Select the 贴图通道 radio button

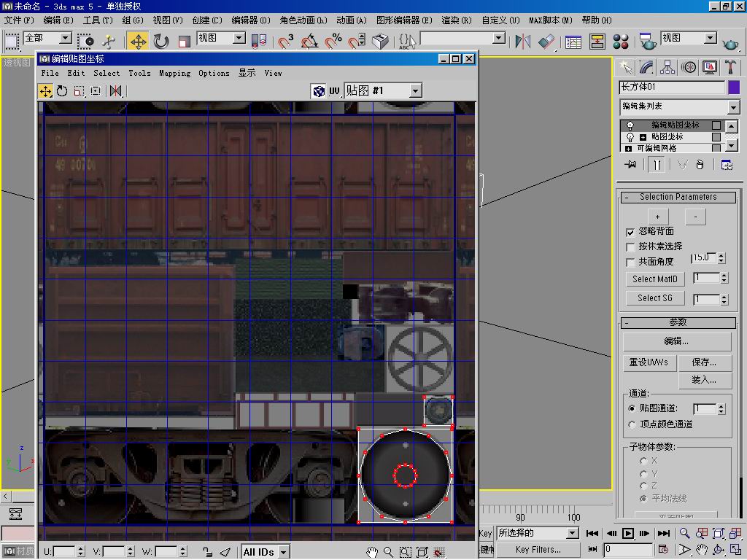point(632,408)
